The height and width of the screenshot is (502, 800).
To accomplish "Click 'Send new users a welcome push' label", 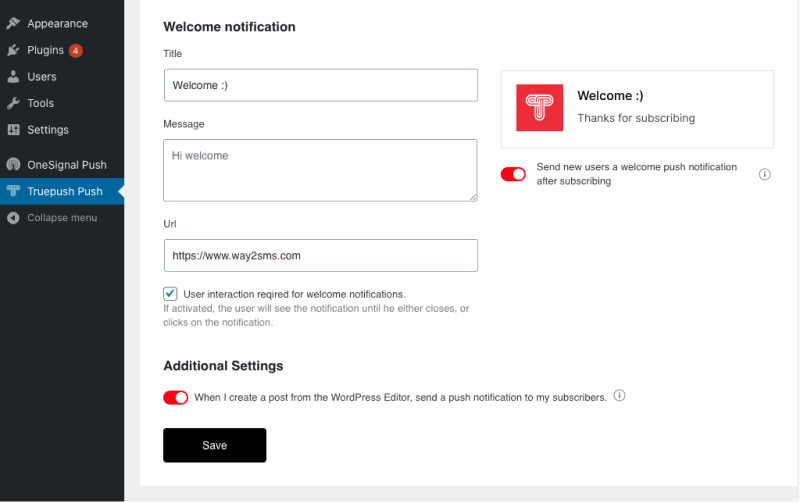I will click(637, 174).
